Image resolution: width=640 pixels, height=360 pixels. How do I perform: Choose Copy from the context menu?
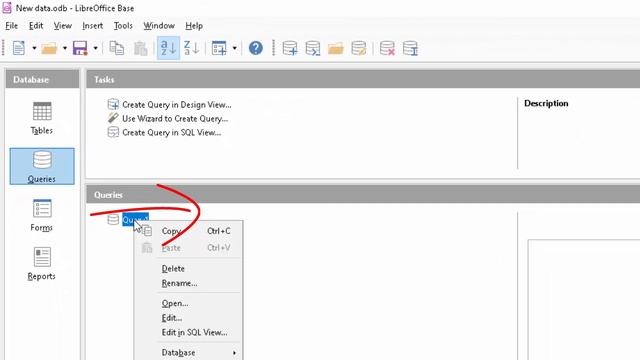click(x=188, y=231)
